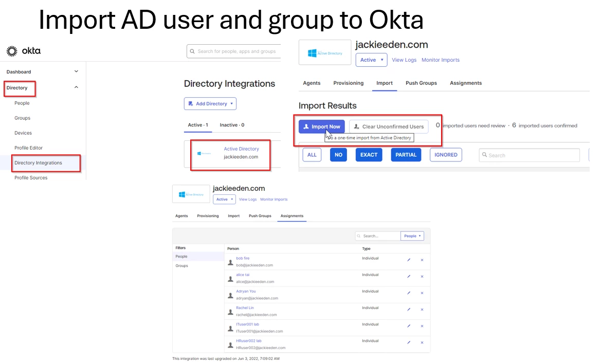Viewport: 601px width, 364px height.
Task: Edit assignment for Rachel Lin
Action: pos(409,309)
